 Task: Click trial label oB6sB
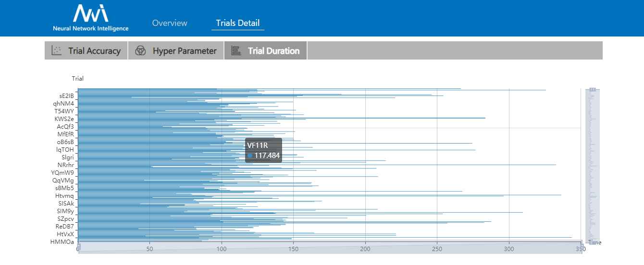(x=65, y=142)
